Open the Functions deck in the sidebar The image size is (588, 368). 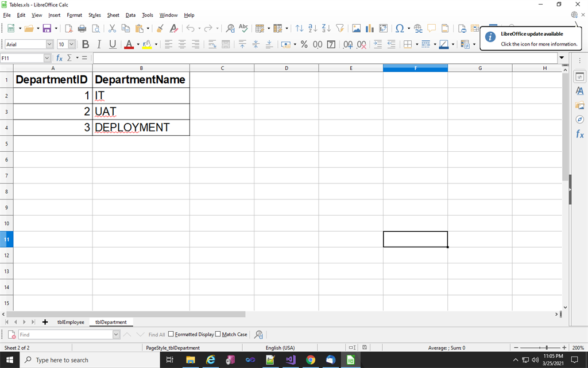point(579,134)
